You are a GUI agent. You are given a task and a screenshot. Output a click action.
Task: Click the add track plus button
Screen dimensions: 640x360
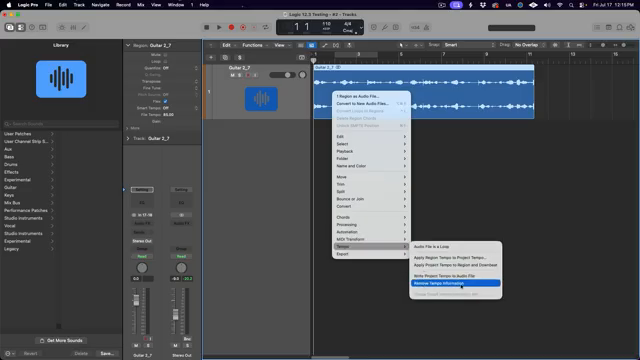pos(211,58)
